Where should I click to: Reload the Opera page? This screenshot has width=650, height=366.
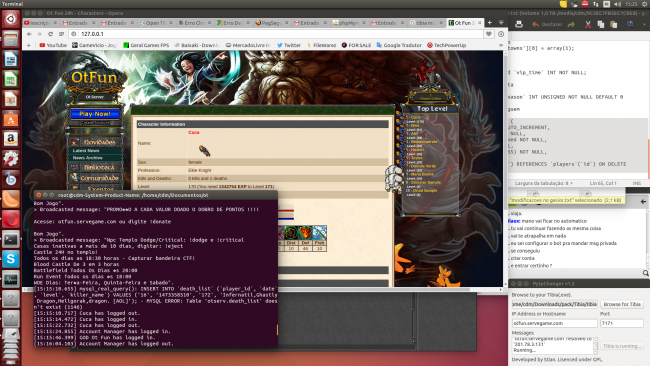50,34
